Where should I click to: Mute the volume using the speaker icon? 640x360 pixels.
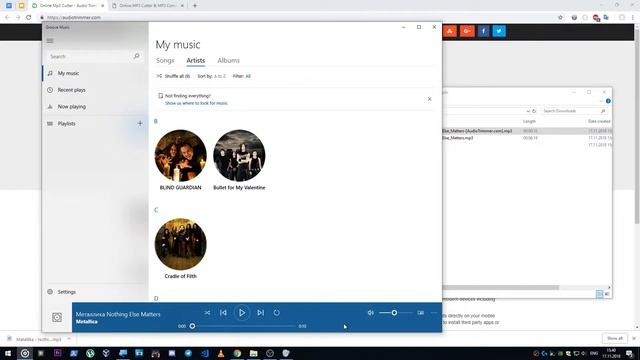370,313
